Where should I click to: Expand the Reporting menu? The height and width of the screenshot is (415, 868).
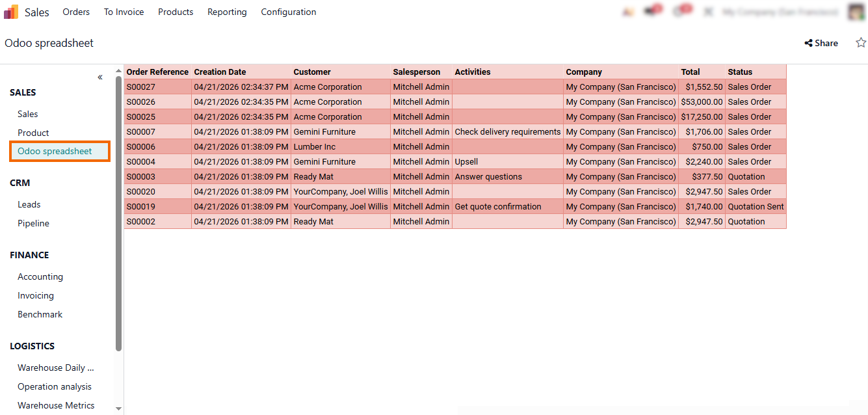tap(227, 12)
